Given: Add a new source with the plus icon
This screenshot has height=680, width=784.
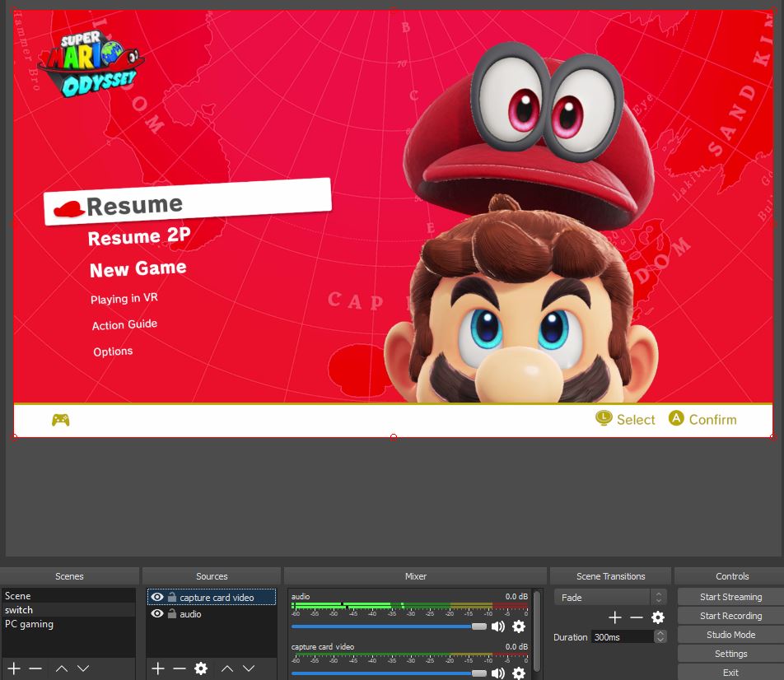Looking at the screenshot, I should pos(158,668).
